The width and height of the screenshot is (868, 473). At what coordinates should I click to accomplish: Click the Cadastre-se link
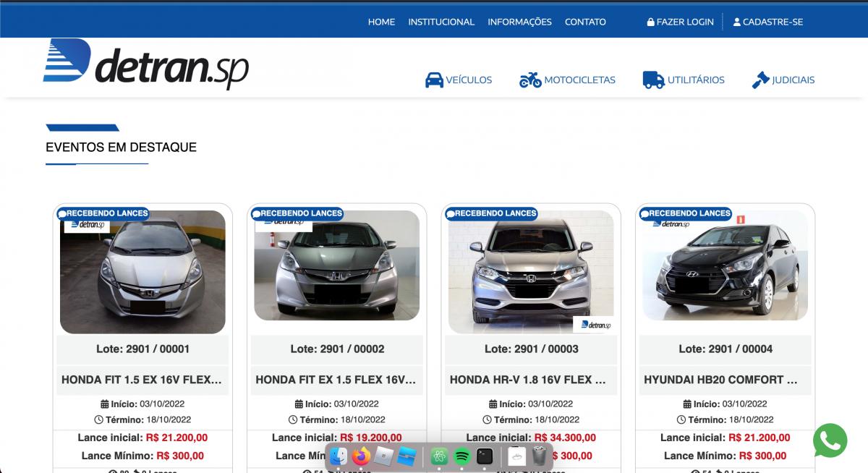coord(768,22)
